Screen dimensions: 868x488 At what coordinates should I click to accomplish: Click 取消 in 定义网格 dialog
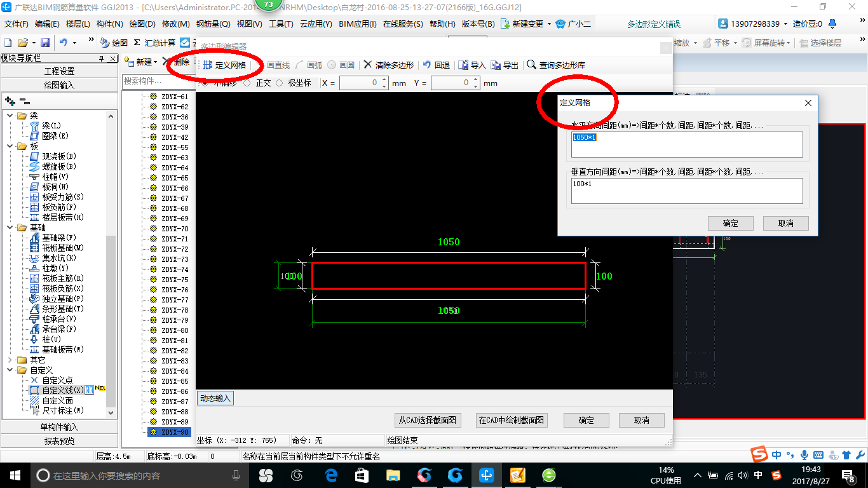[786, 223]
